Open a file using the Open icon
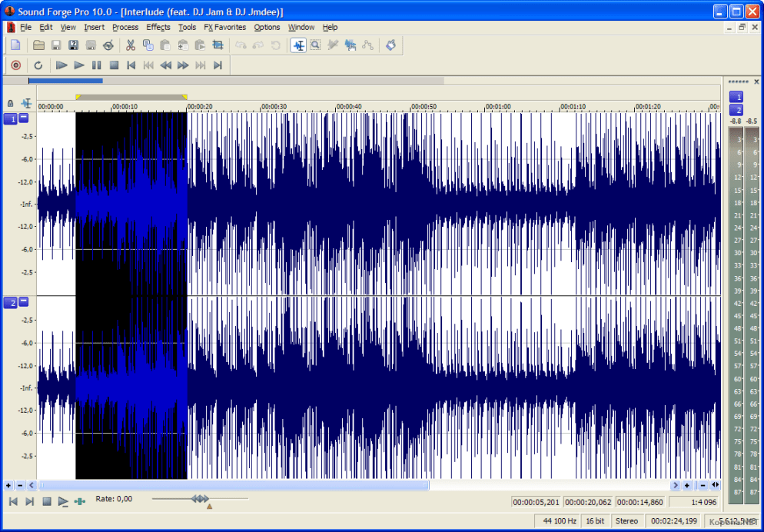Image resolution: width=764 pixels, height=532 pixels. click(38, 45)
